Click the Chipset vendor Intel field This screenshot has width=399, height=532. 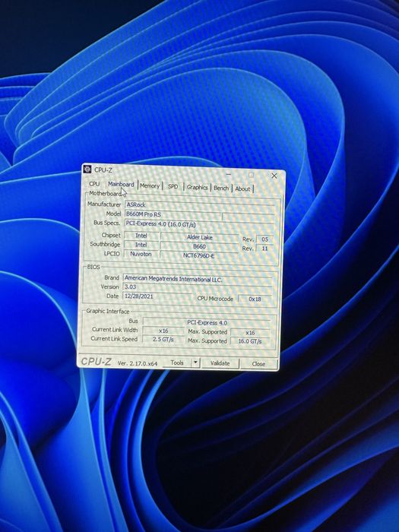click(141, 236)
